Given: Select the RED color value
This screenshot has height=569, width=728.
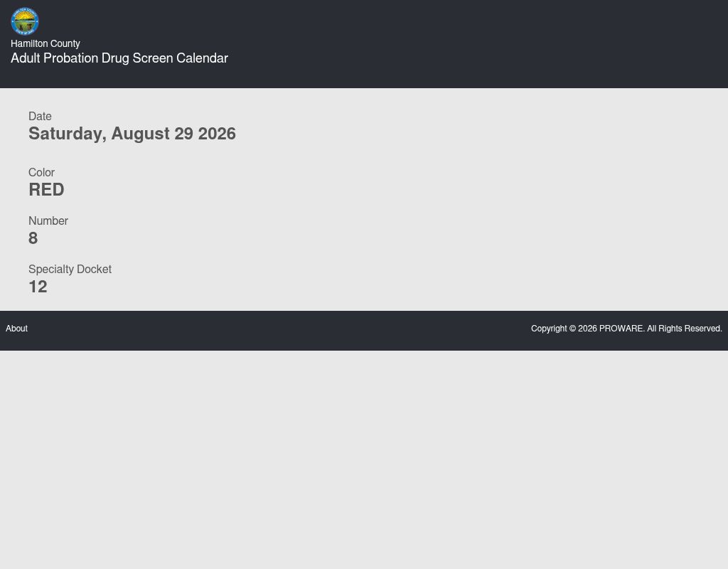Looking at the screenshot, I should tap(46, 189).
